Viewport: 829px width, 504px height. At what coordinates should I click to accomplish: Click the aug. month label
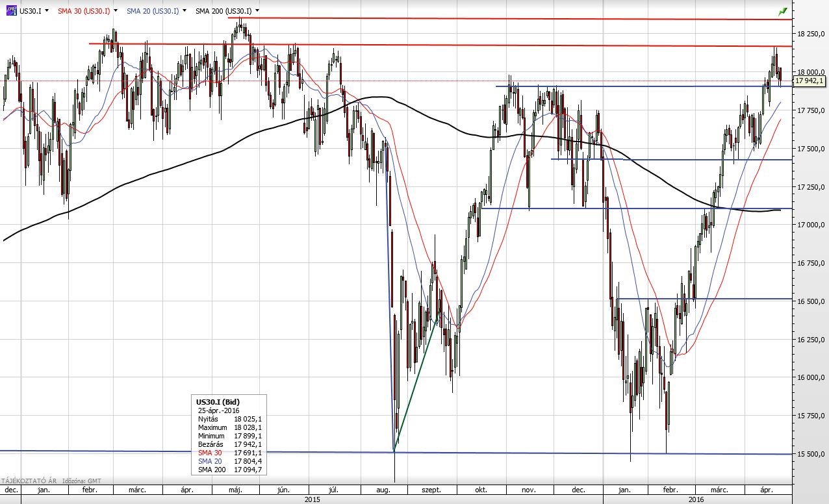[383, 490]
